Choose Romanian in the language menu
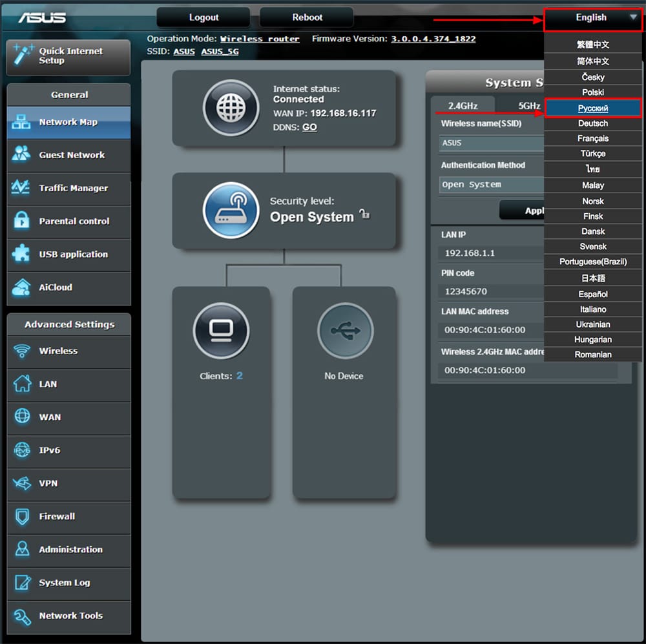 coord(593,355)
